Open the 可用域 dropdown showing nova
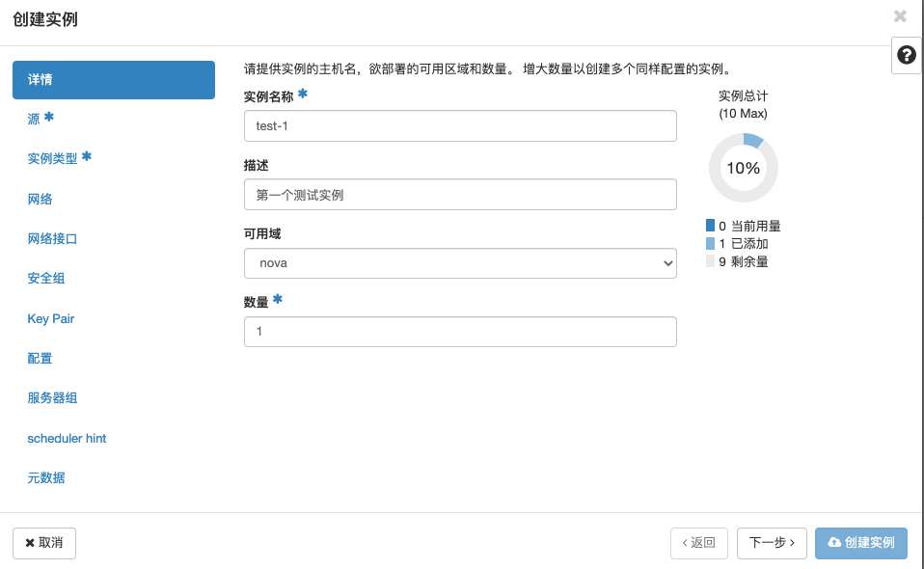This screenshot has height=569, width=924. [x=460, y=262]
